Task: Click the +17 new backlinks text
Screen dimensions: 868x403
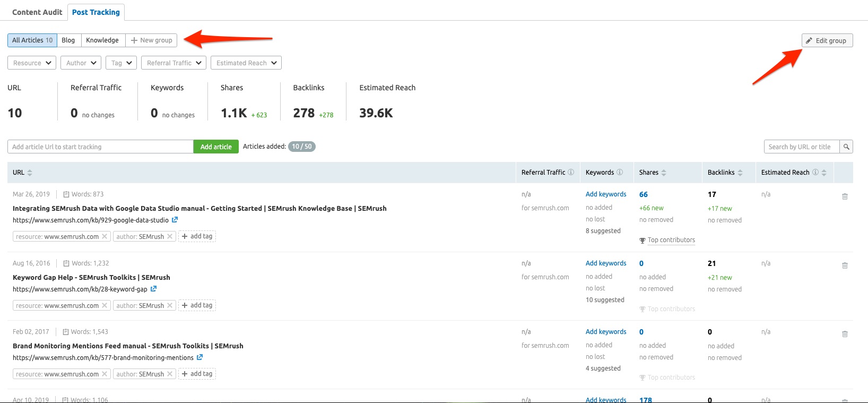Action: (720, 209)
